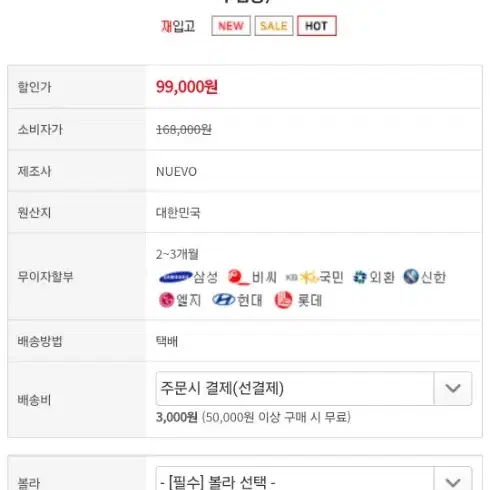Click the 2~3개월 interest-free installment text
The width and height of the screenshot is (490, 490).
pyautogui.click(x=177, y=254)
